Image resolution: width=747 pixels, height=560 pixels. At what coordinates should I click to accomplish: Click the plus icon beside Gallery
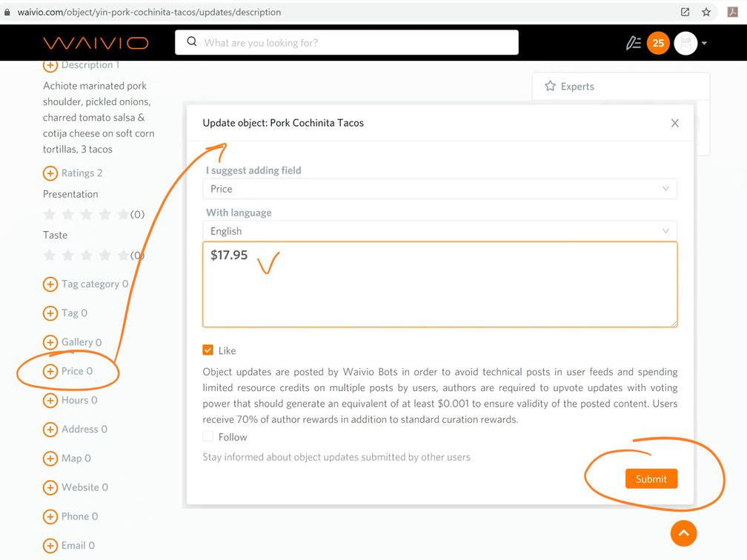(50, 342)
